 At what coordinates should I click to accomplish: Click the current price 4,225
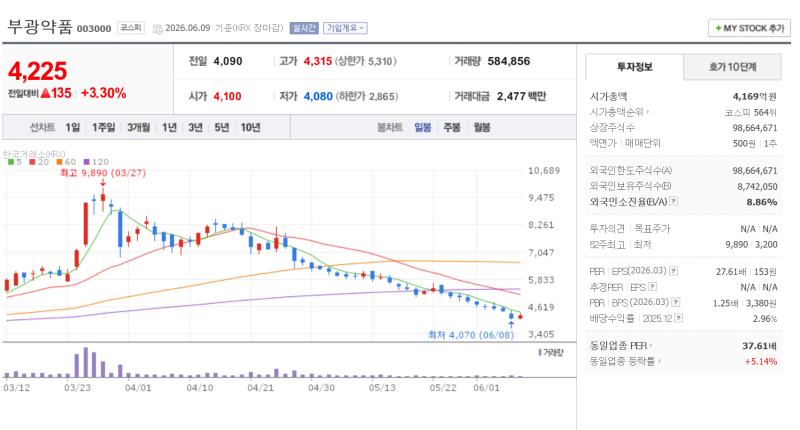point(37,71)
